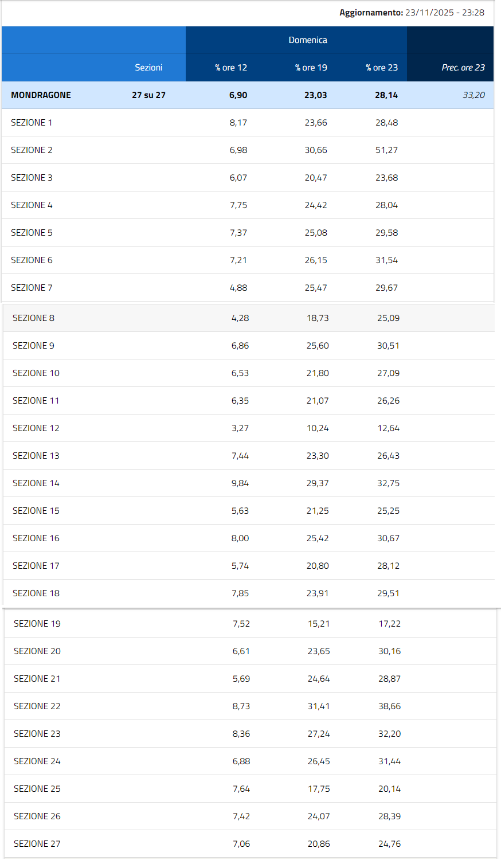The width and height of the screenshot is (501, 868).
Task: Open the SEZIONE 2 row label
Action: [x=32, y=150]
